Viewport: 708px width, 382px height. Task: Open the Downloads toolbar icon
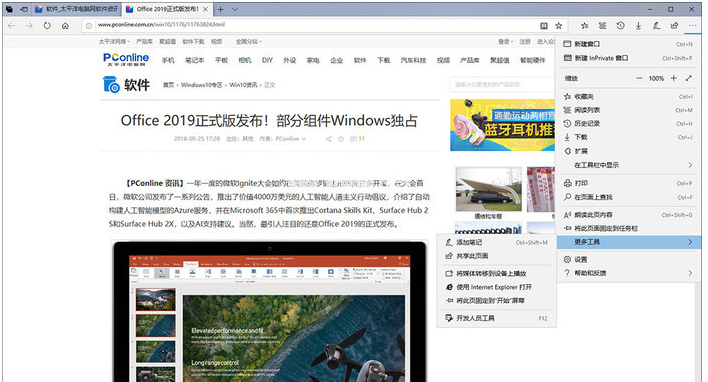tap(638, 26)
